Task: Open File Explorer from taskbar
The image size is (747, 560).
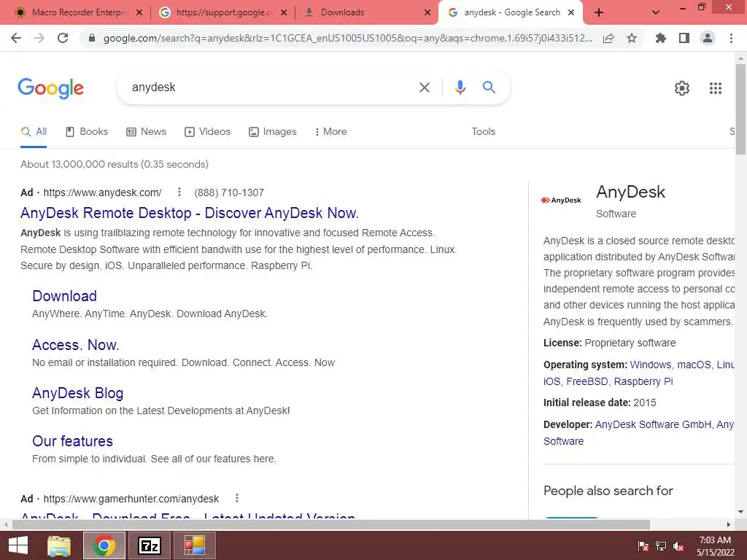Action: (x=59, y=545)
